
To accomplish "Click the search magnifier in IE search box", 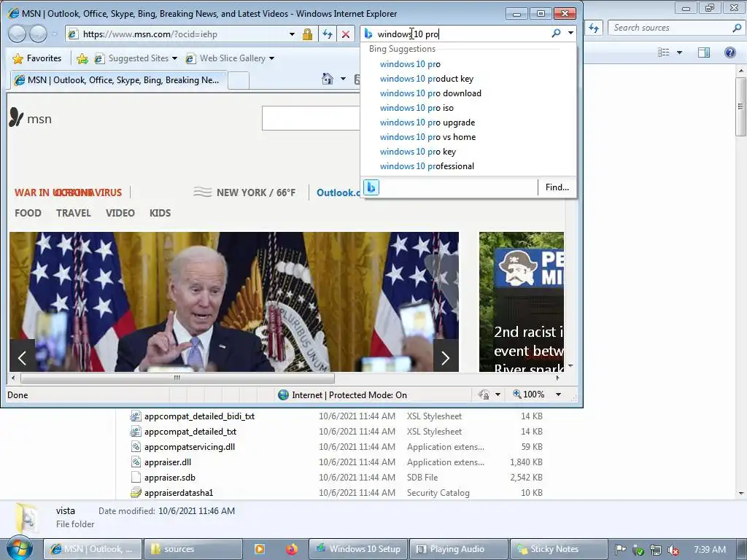I will (x=556, y=34).
